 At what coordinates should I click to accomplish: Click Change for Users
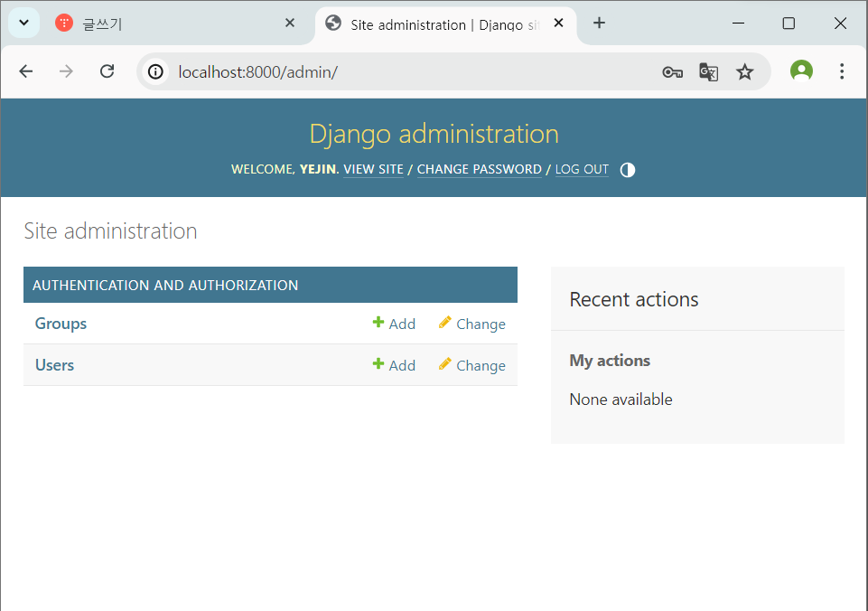point(472,365)
